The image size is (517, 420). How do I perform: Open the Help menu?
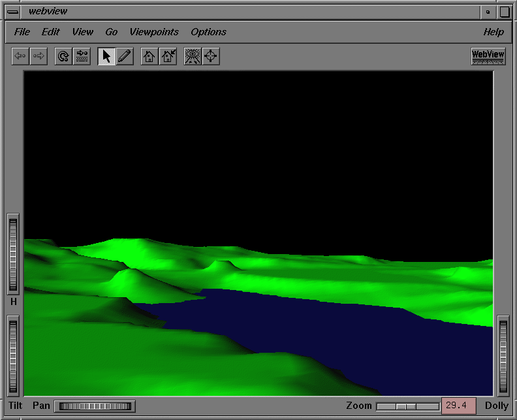[x=493, y=32]
